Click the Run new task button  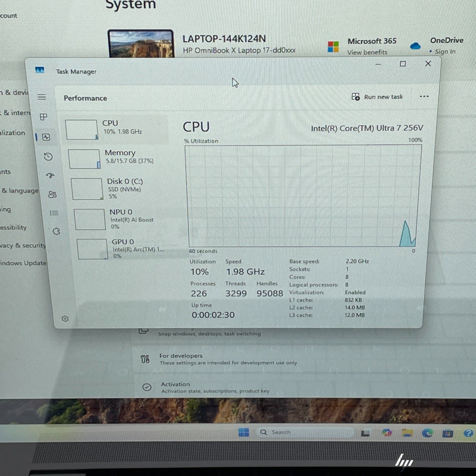[x=377, y=97]
